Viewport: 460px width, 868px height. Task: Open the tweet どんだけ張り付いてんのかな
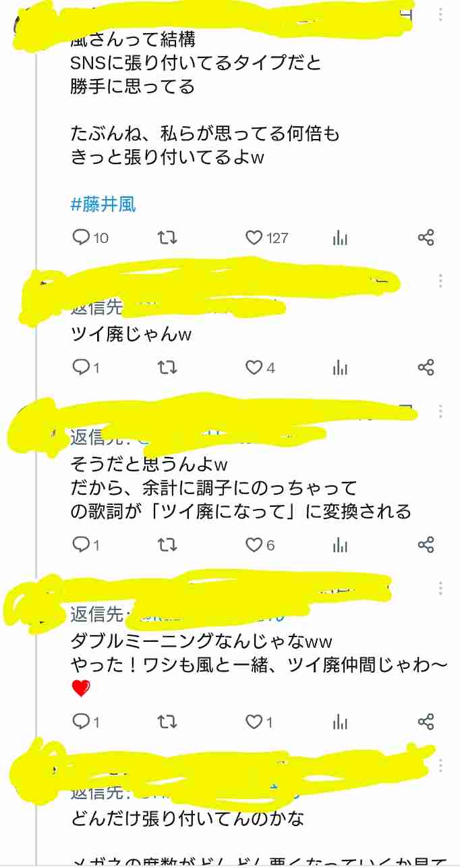pos(188,819)
